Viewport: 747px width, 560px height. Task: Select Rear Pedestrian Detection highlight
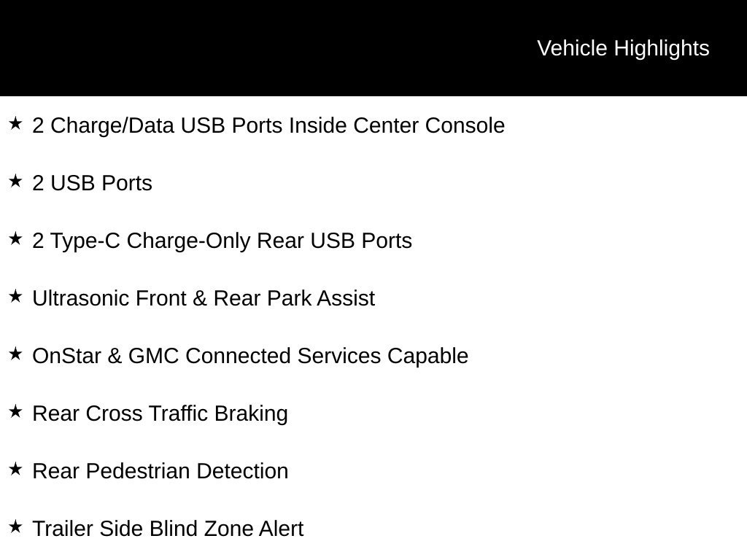[x=160, y=472]
